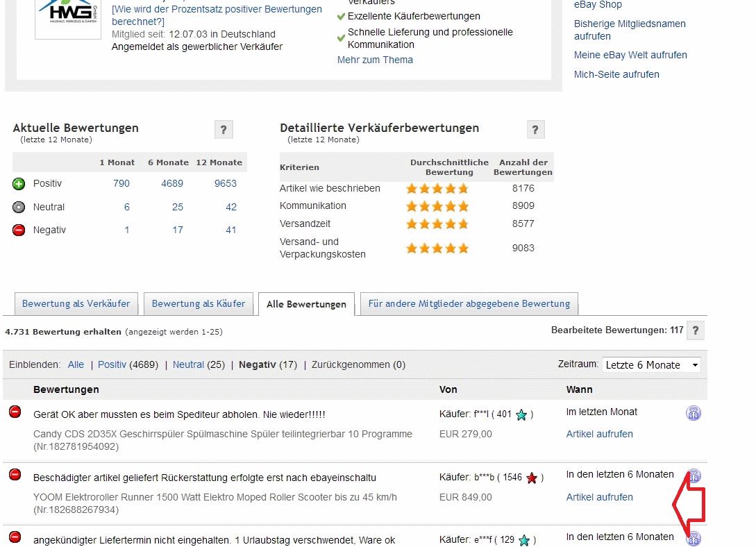This screenshot has width=756, height=547.
Task: Click the HWG seller logo
Action: [68, 17]
